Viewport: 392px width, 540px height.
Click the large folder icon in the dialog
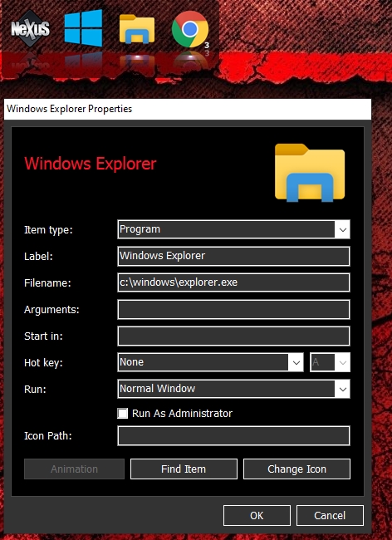click(310, 172)
